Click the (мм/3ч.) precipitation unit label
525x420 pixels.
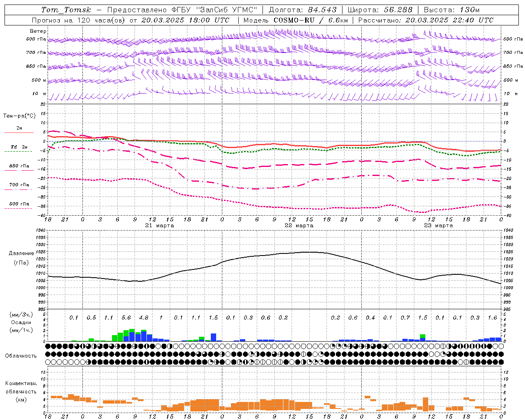(22, 315)
